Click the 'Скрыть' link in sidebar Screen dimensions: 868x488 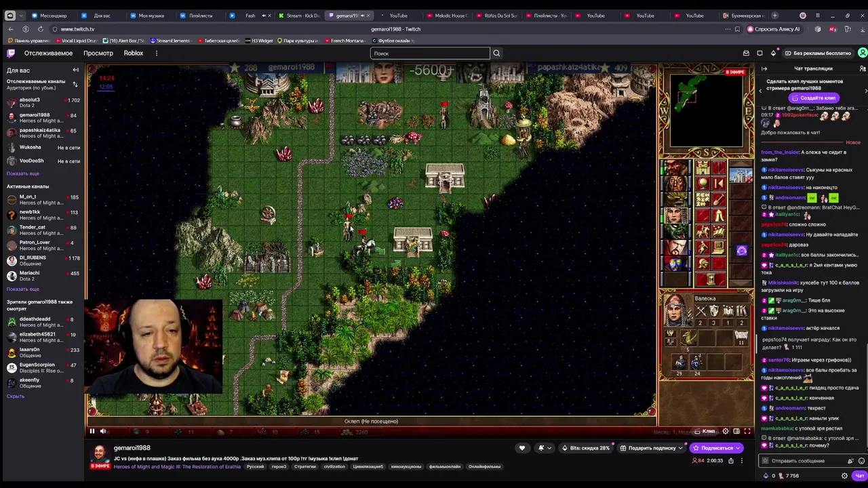pos(16,396)
